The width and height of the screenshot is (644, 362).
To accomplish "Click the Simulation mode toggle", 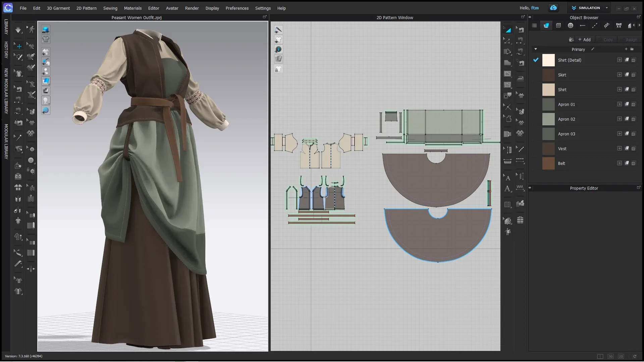I will (588, 7).
